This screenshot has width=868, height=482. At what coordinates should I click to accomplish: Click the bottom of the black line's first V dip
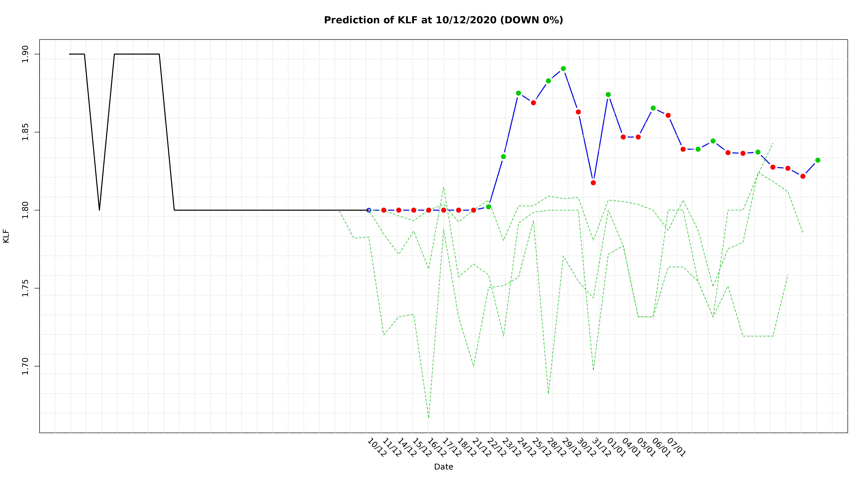coord(99,210)
